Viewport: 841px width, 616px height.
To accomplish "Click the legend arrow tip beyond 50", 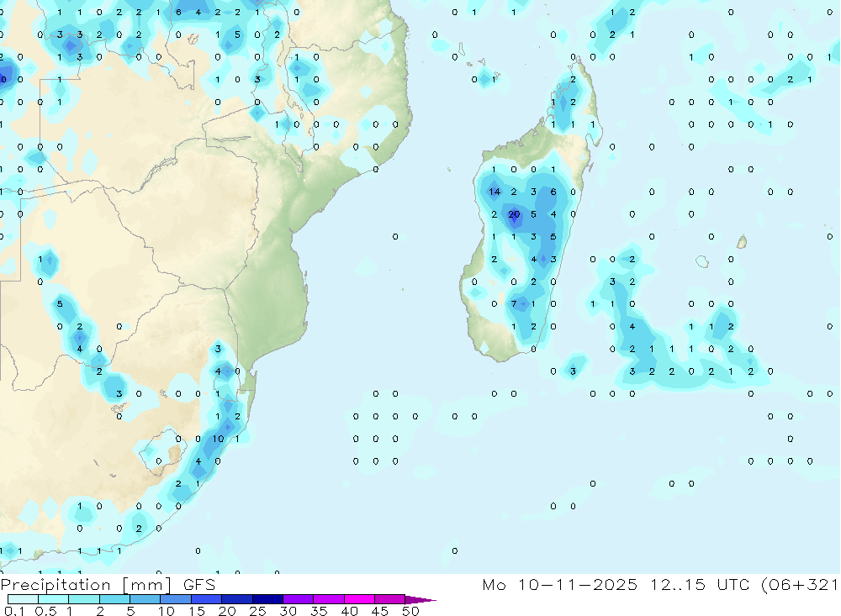I will [x=420, y=600].
